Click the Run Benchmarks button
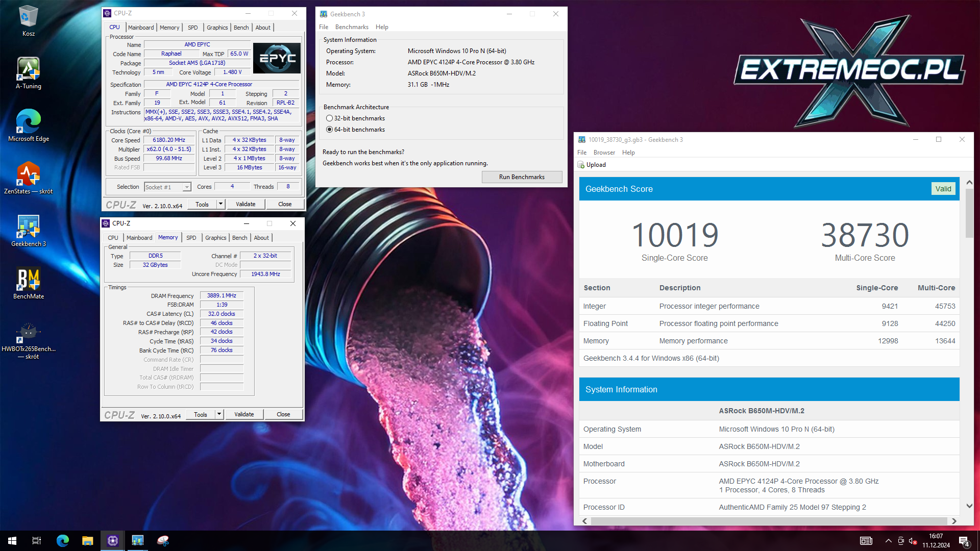980x551 pixels. point(522,177)
